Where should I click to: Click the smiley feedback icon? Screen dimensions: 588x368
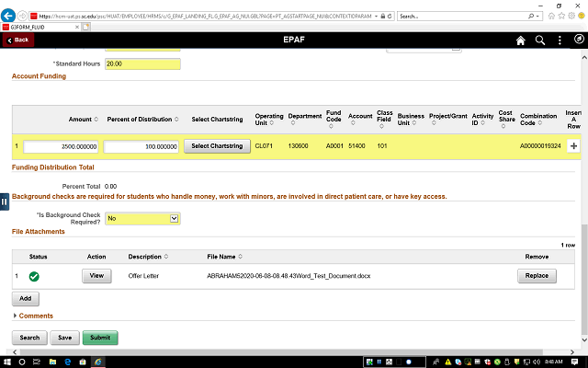[582, 16]
